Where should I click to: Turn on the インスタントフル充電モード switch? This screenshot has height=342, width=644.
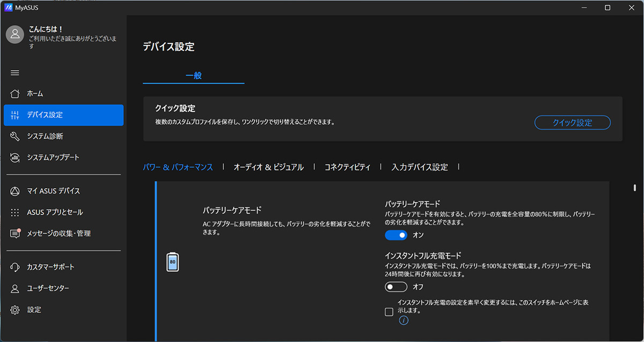point(396,287)
